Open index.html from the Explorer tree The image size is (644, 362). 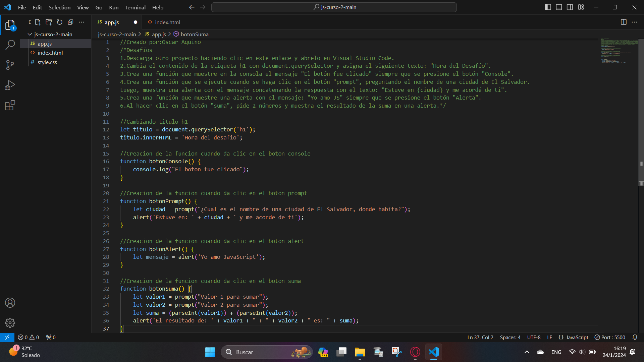click(56, 53)
